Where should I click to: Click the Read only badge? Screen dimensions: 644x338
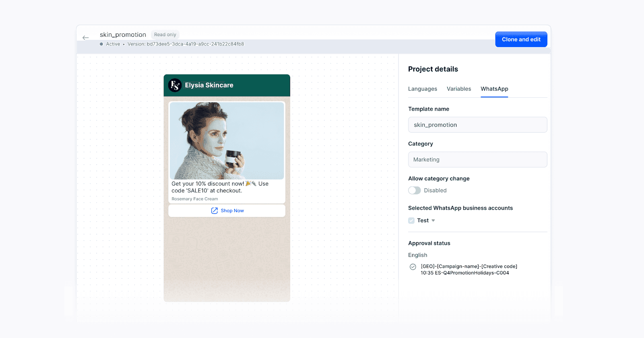(165, 35)
